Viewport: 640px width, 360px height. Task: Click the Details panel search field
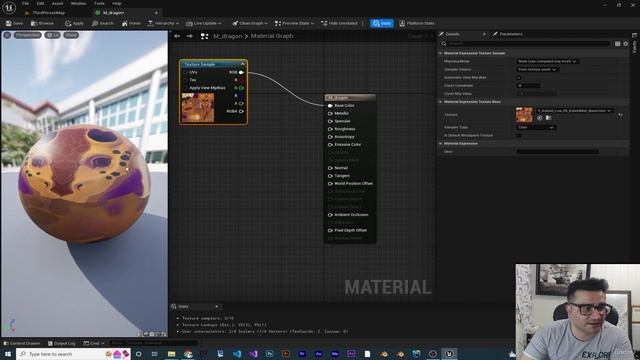point(526,43)
